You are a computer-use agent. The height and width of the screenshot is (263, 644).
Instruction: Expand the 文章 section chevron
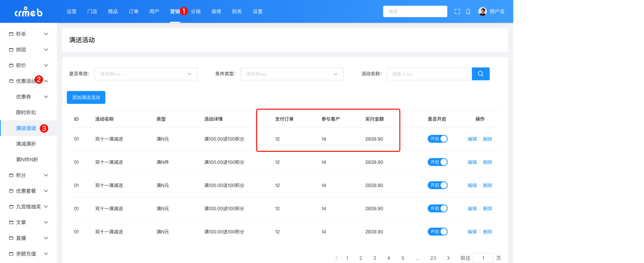[46, 222]
